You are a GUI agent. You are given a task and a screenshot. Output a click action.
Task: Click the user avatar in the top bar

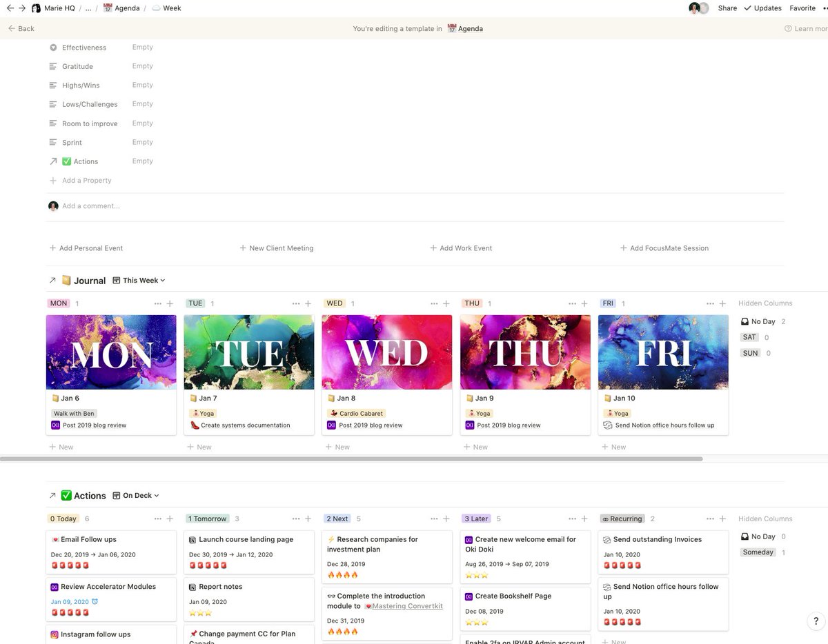pyautogui.click(x=694, y=8)
